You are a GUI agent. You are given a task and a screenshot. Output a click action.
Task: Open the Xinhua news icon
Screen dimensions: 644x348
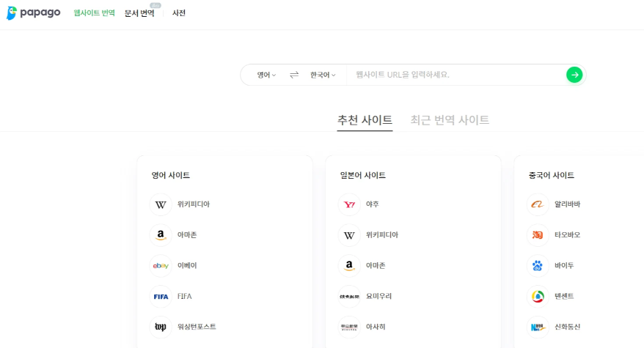(538, 327)
